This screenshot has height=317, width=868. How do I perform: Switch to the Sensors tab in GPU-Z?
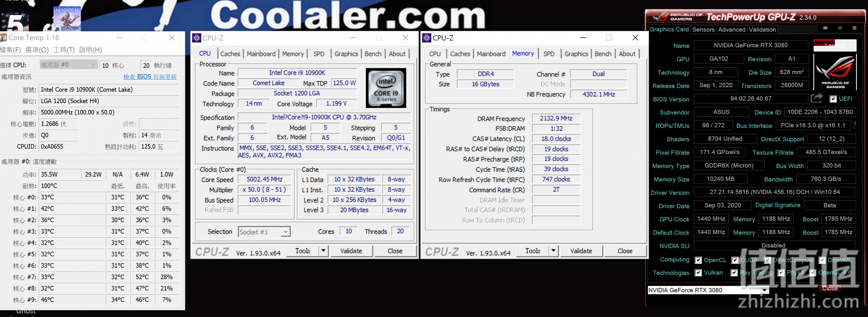703,30
